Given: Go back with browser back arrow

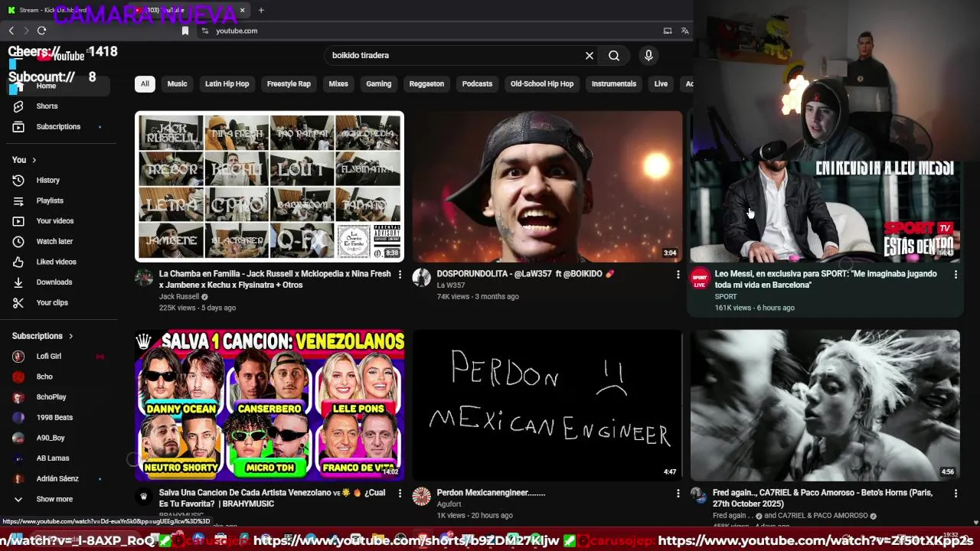Looking at the screenshot, I should (x=11, y=31).
